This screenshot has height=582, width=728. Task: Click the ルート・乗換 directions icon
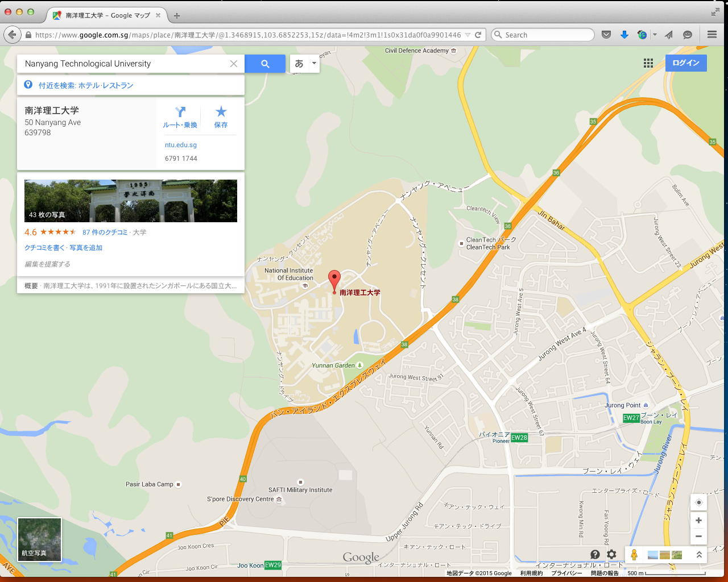pyautogui.click(x=180, y=117)
